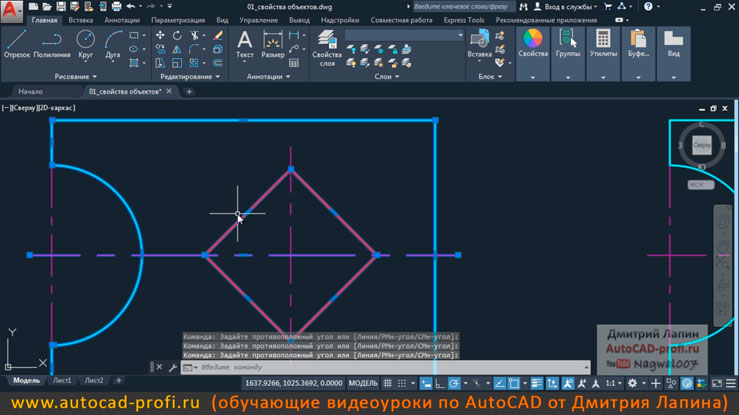The width and height of the screenshot is (739, 415).
Task: Open the Express Tools ribbon tab
Action: click(x=464, y=20)
